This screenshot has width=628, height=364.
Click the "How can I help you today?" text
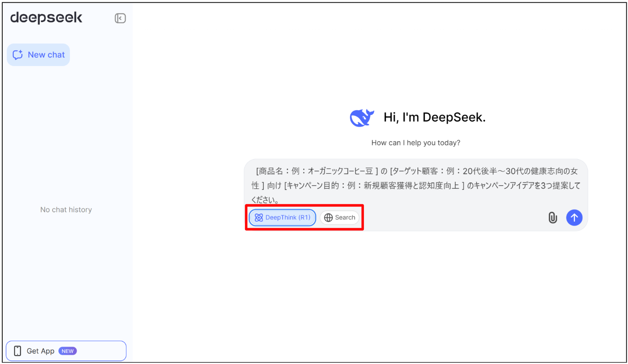(416, 143)
